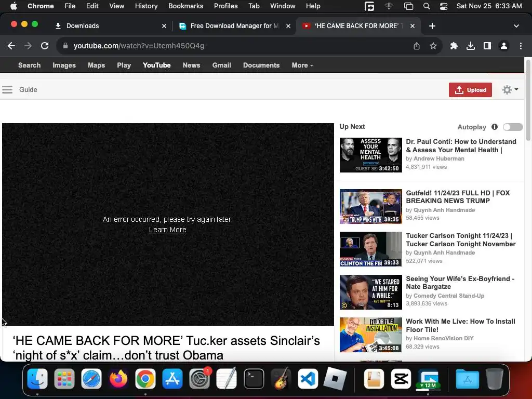532x399 pixels.
Task: Open the Profiles menu
Action: [225, 6]
